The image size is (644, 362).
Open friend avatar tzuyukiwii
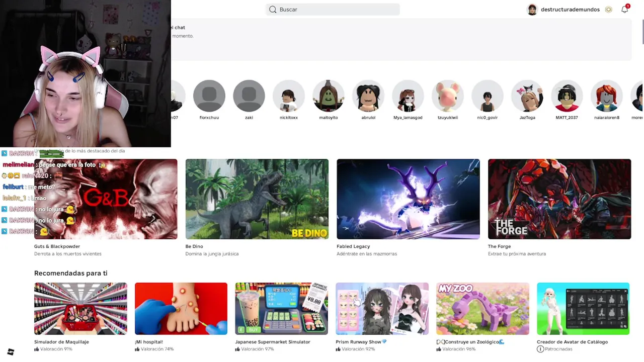[x=448, y=96]
